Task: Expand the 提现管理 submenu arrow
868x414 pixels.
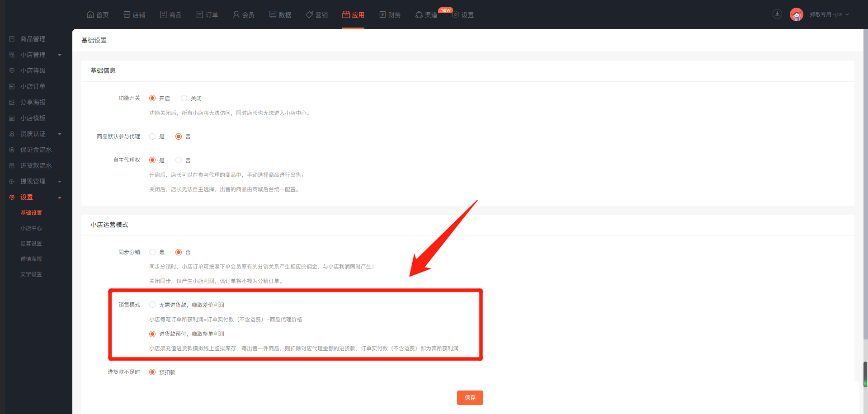Action: pos(60,182)
